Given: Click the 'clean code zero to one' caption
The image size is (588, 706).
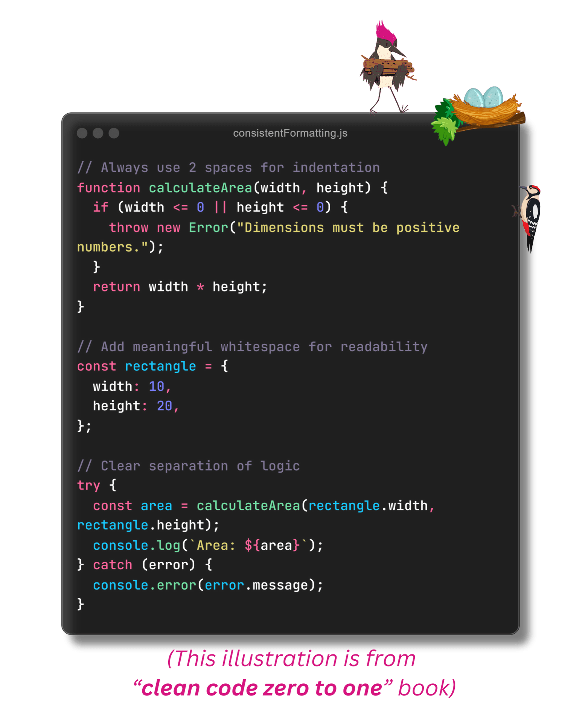Looking at the screenshot, I should click(262, 688).
